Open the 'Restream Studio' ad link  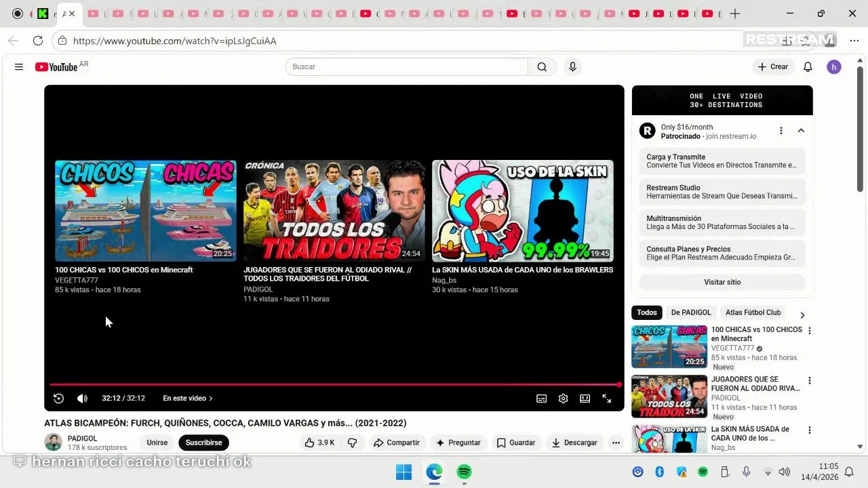pos(722,192)
